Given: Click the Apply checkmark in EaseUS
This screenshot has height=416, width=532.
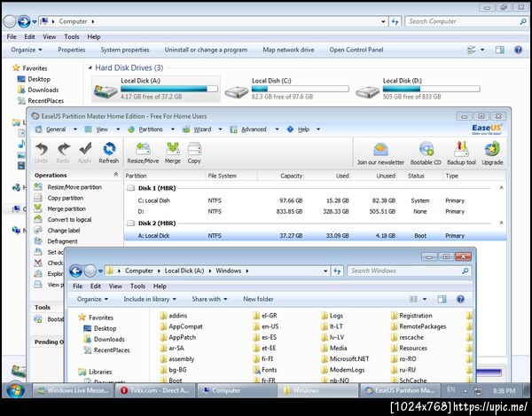Looking at the screenshot, I should [x=85, y=153].
